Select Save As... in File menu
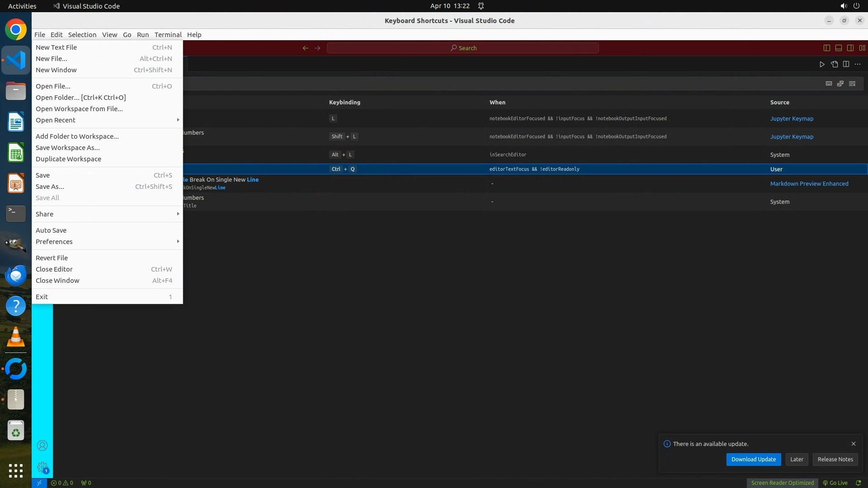Screen dimensions: 868x488 [50, 187]
